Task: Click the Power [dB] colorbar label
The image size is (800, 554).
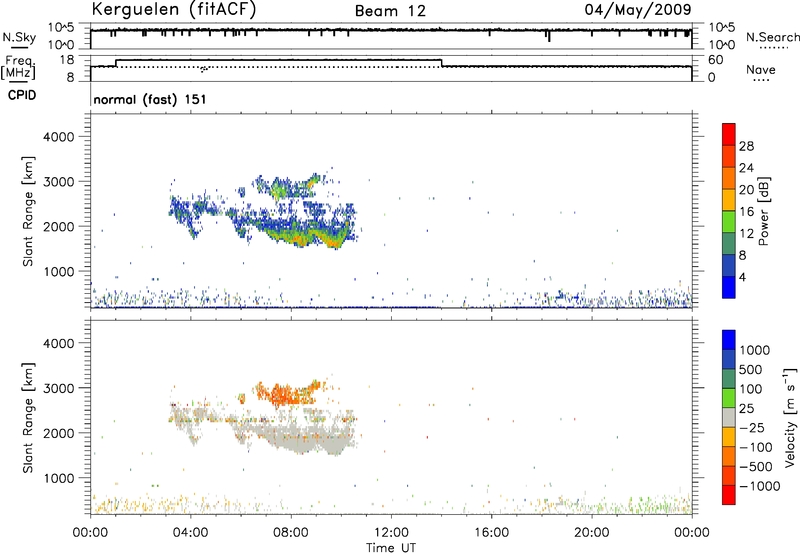Action: point(764,211)
